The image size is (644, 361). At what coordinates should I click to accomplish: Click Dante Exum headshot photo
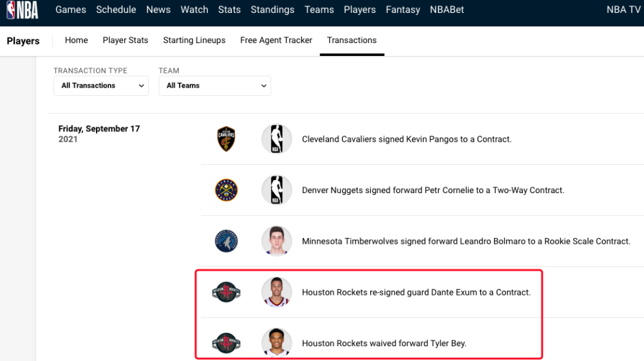pyautogui.click(x=277, y=292)
